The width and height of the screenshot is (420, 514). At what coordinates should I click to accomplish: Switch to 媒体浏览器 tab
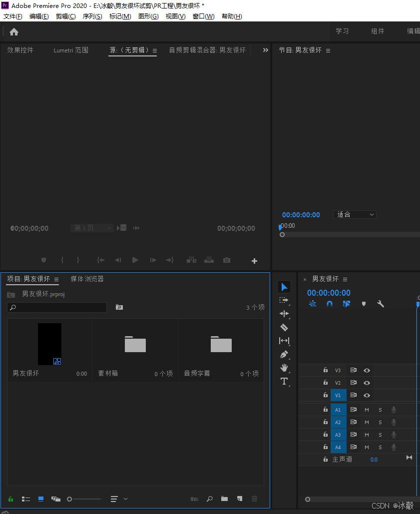tap(87, 279)
